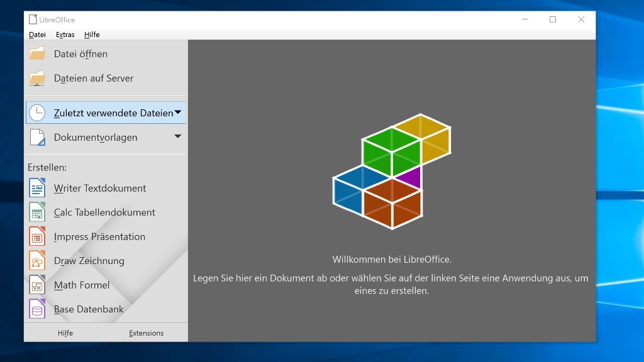Click the open-folder icon beside Datei öffnen
Screen dimensions: 644x362
coord(37,53)
